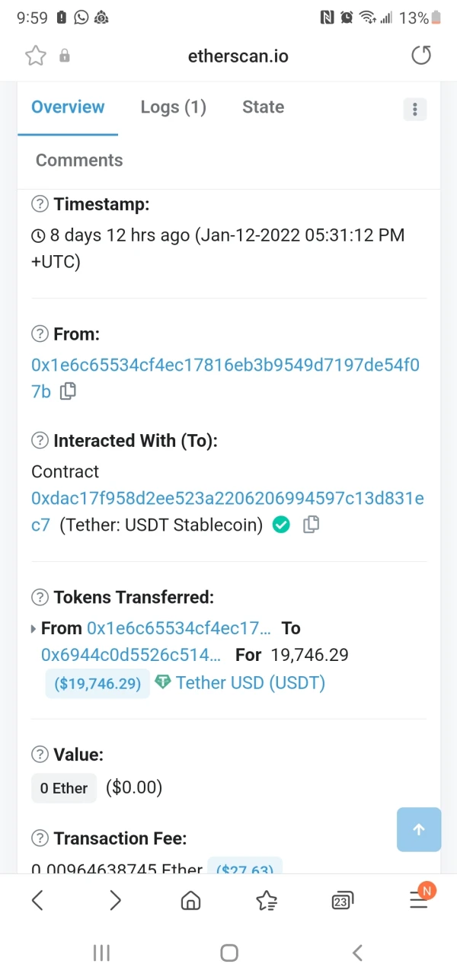The width and height of the screenshot is (457, 980).
Task: Open browser hamburger menu
Action: pos(419,900)
